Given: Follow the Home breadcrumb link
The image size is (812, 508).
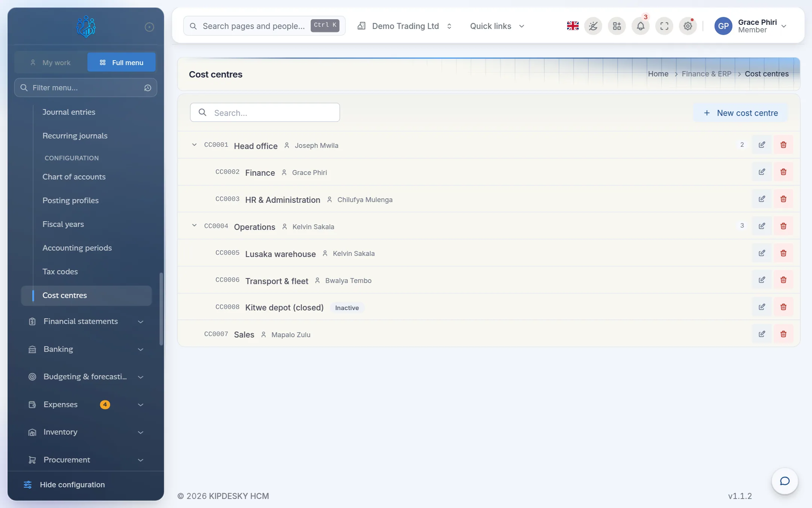Looking at the screenshot, I should (658, 74).
